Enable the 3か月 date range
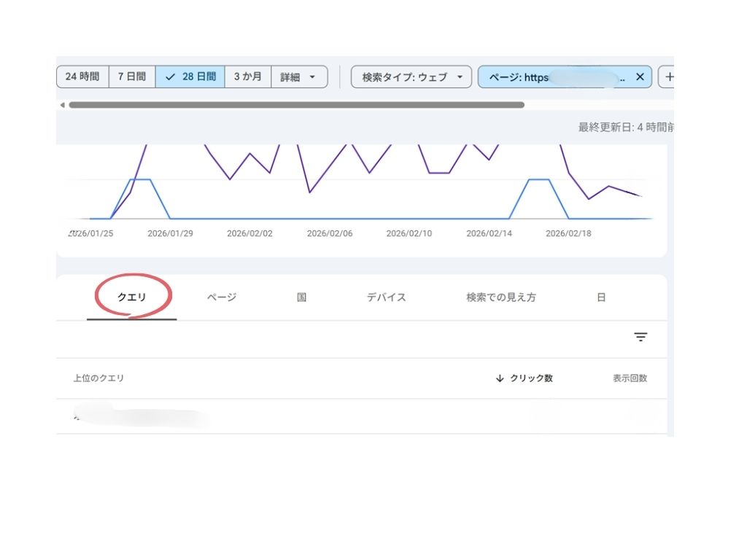 247,77
